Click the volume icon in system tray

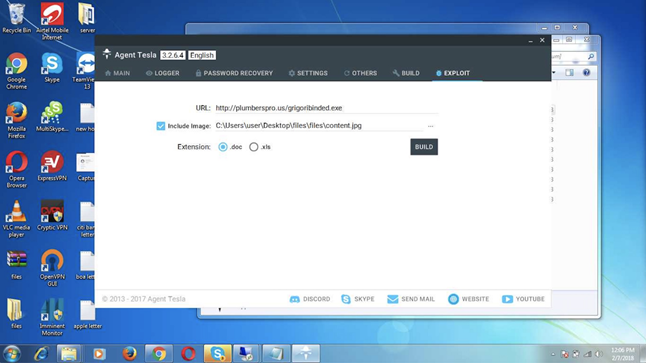pos(599,354)
